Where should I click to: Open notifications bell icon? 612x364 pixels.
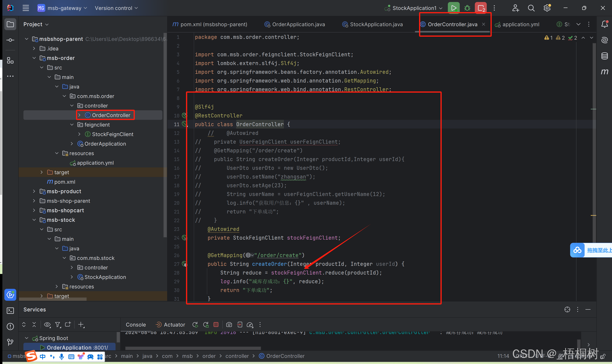point(604,24)
